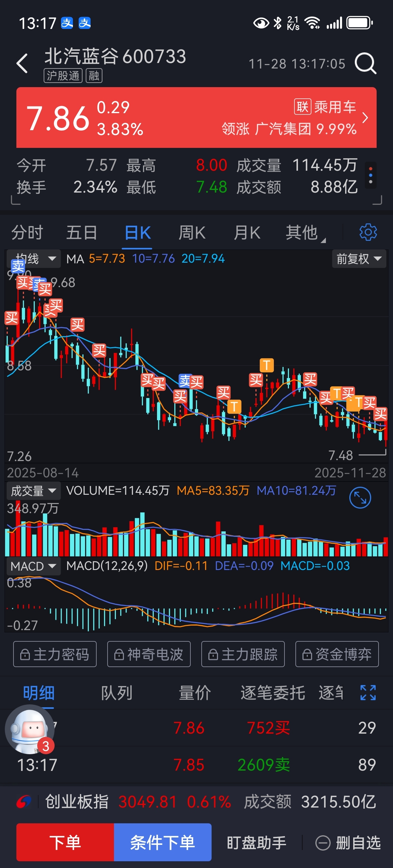This screenshot has width=393, height=868.
Task: Tap the low price 7.48 value
Action: [x=211, y=187]
